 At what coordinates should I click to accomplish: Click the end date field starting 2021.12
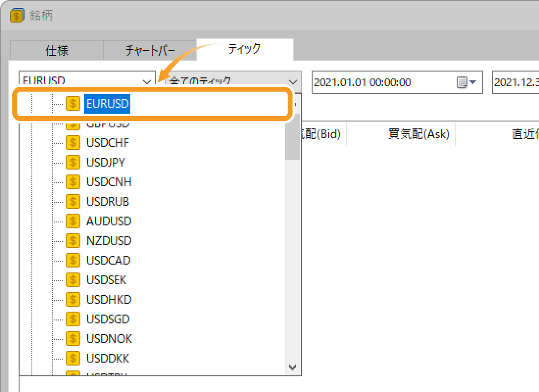515,82
